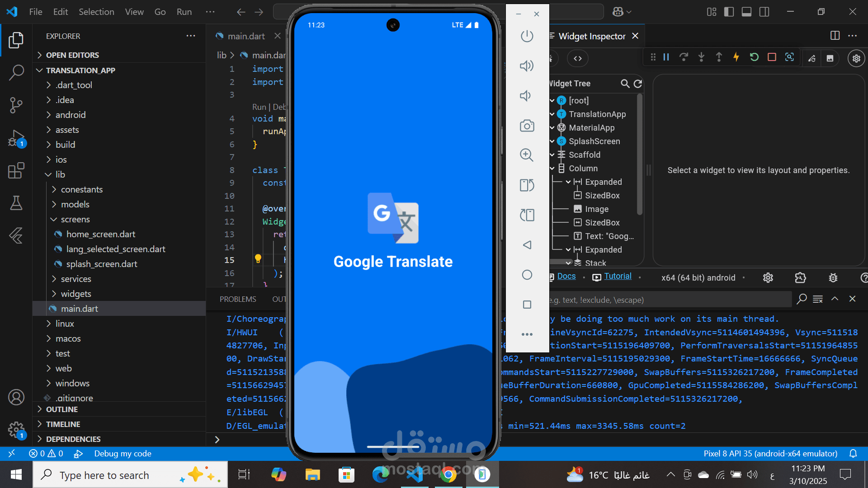Open the Accounts icon in activity bar

pyautogui.click(x=16, y=397)
